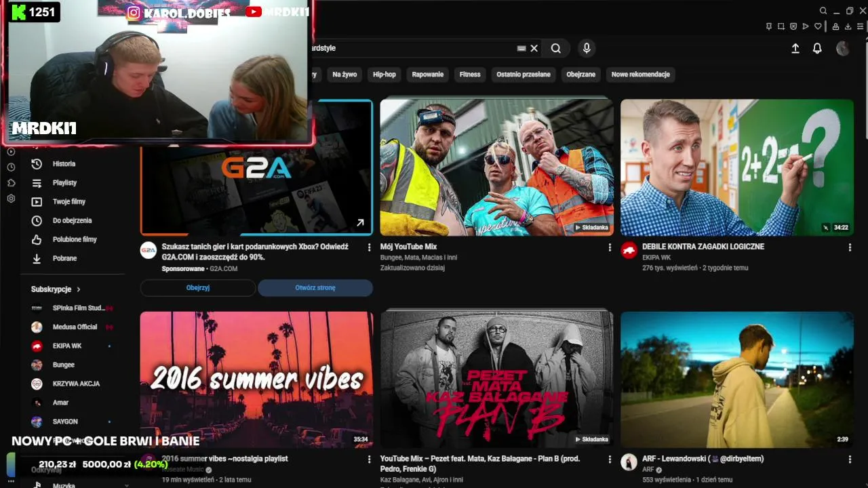The image size is (868, 488).
Task: Click the external link arrow on G2A ad
Action: pyautogui.click(x=360, y=222)
